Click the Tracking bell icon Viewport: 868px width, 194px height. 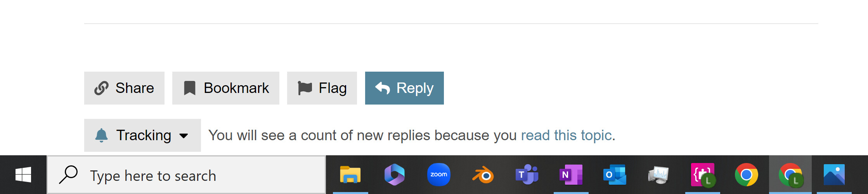pyautogui.click(x=101, y=135)
